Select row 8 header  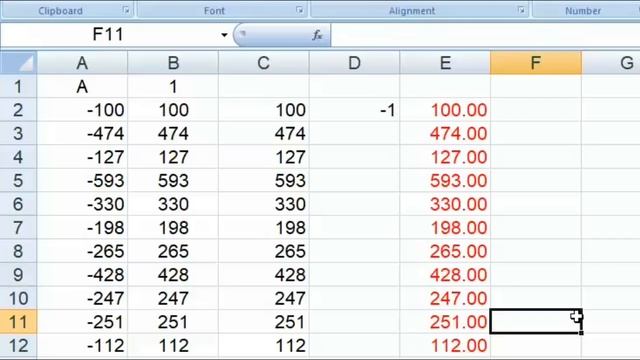18,251
